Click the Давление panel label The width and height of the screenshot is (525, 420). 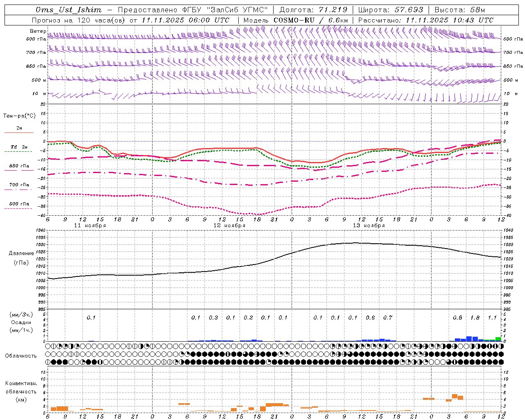[21, 253]
